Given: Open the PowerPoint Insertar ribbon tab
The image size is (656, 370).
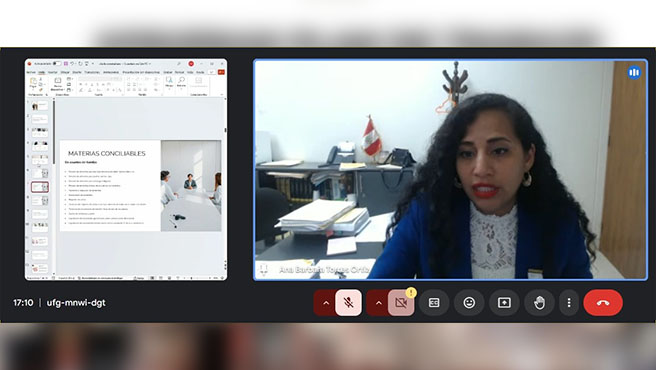Looking at the screenshot, I should click(x=53, y=72).
